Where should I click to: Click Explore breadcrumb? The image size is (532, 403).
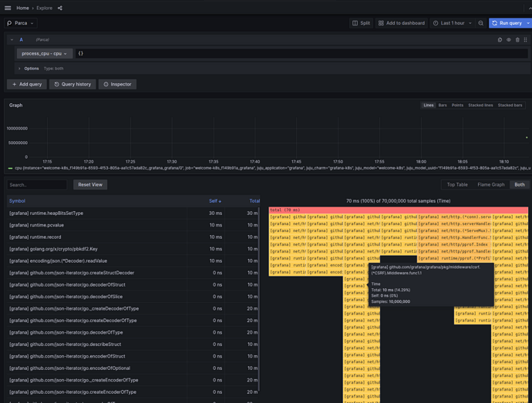[x=45, y=8]
